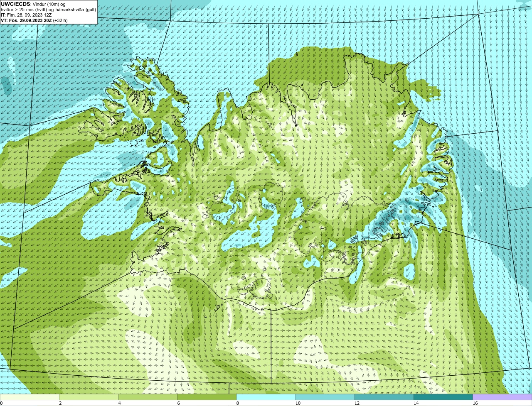Click the '8' label on the color scale

click(237, 403)
